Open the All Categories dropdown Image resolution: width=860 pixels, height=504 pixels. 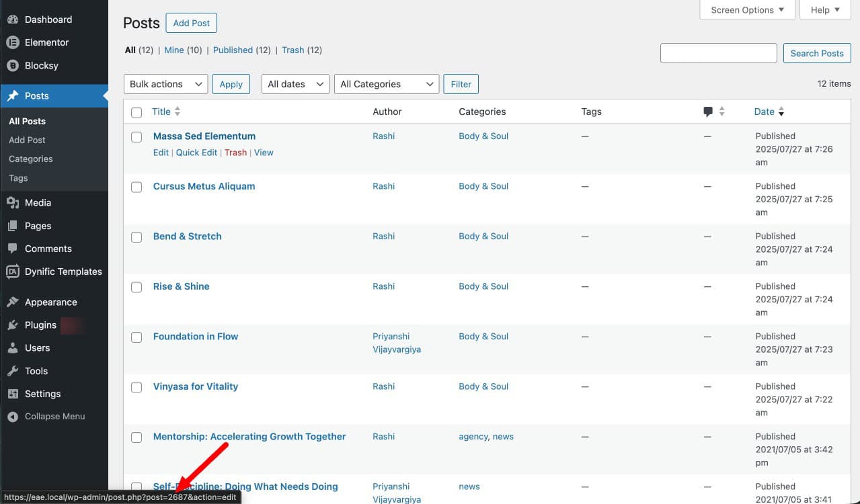pyautogui.click(x=387, y=84)
